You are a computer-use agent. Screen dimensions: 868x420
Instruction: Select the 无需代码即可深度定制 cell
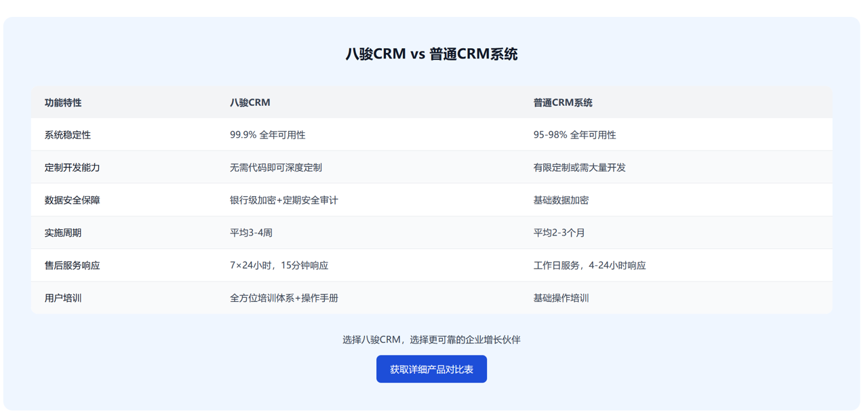pyautogui.click(x=275, y=167)
